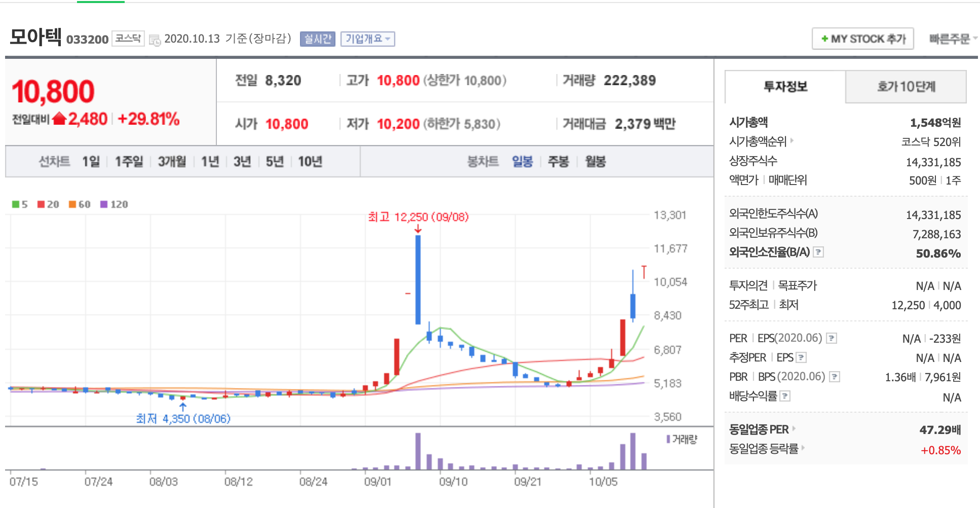The height and width of the screenshot is (508, 980).
Task: Select the 주봉 candle chart
Action: (558, 162)
